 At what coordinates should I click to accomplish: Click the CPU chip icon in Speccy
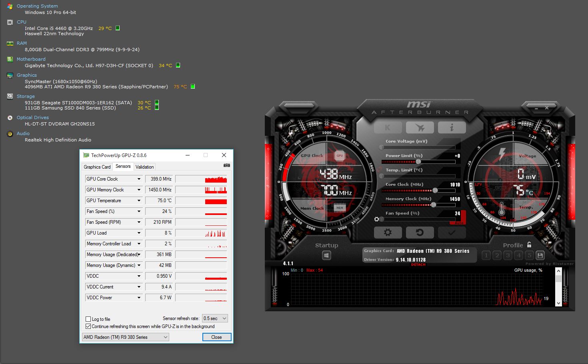10,22
